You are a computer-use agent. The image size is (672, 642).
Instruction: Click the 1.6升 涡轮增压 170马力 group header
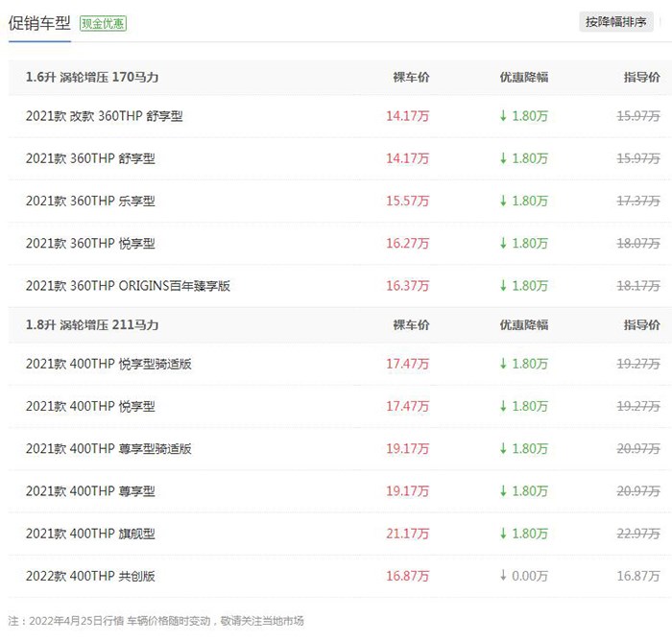pos(92,77)
